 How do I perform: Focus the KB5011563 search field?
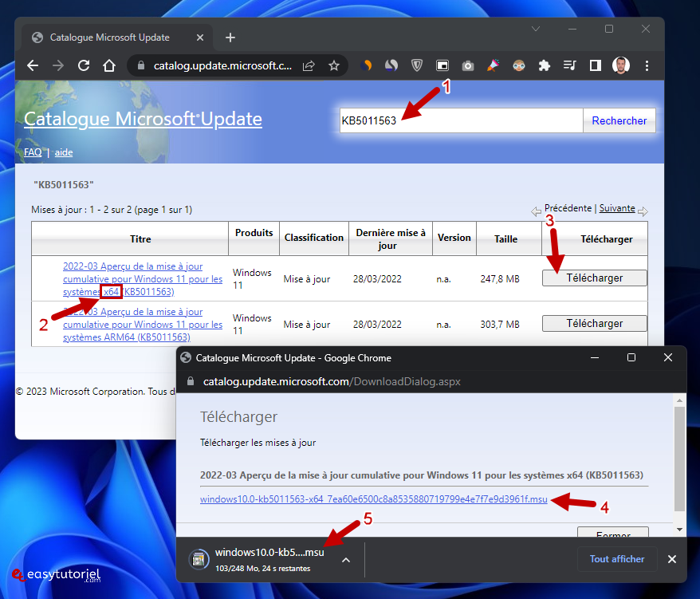click(x=461, y=120)
